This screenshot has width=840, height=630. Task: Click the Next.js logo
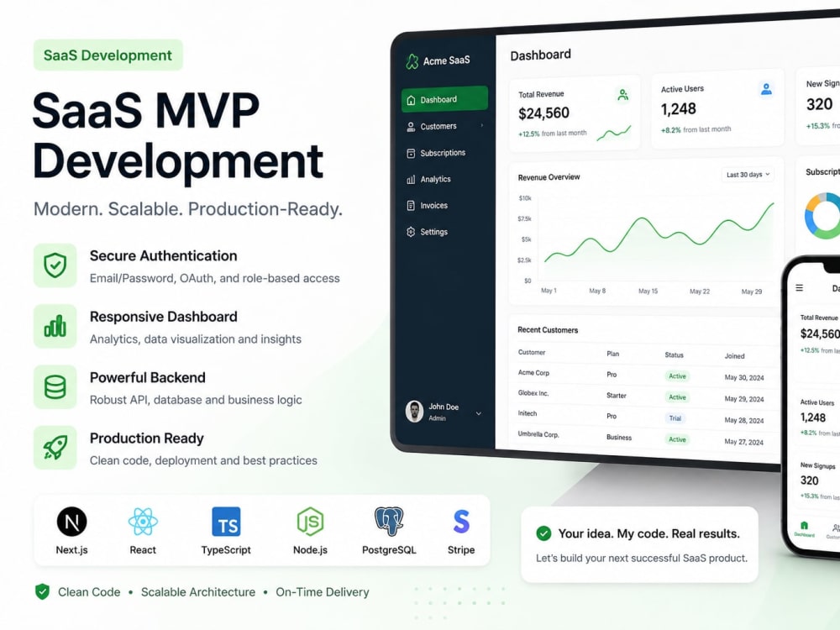(x=71, y=522)
